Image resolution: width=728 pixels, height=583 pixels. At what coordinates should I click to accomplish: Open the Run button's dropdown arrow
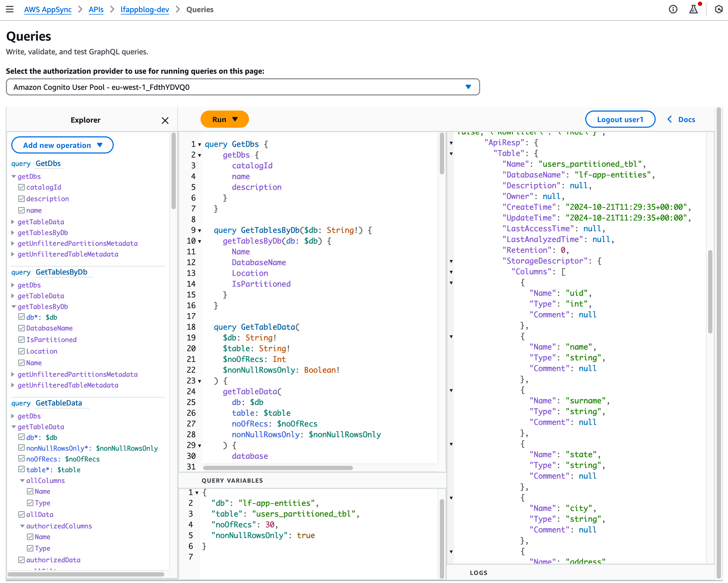235,119
